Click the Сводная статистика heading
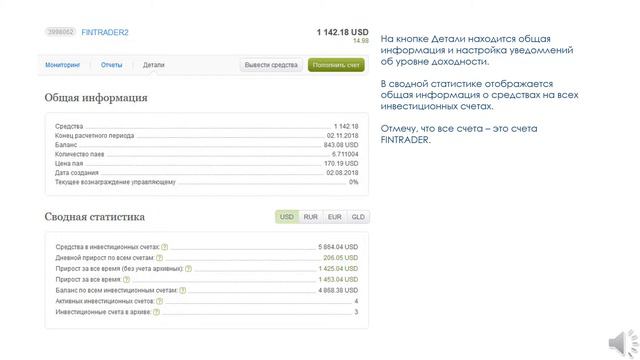The image size is (640, 360). click(x=95, y=217)
